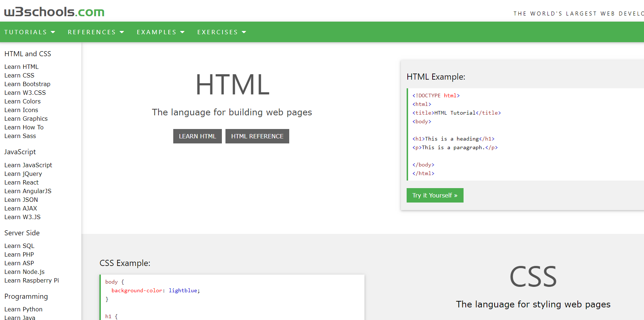
Task: Open Learn HTML sidebar link
Action: click(x=21, y=67)
